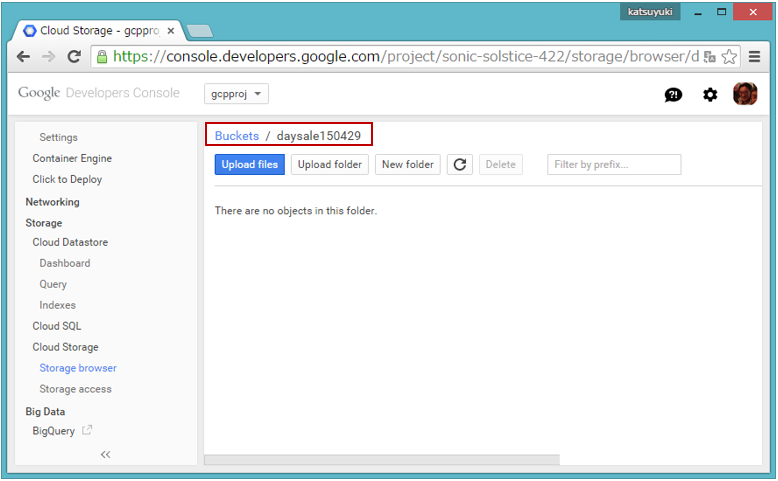Select daysale150429 in the breadcrumb
Image resolution: width=778 pixels, height=481 pixels.
coord(319,136)
